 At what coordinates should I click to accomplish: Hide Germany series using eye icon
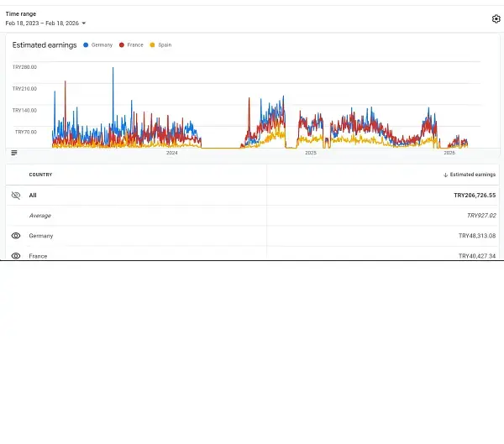15,236
